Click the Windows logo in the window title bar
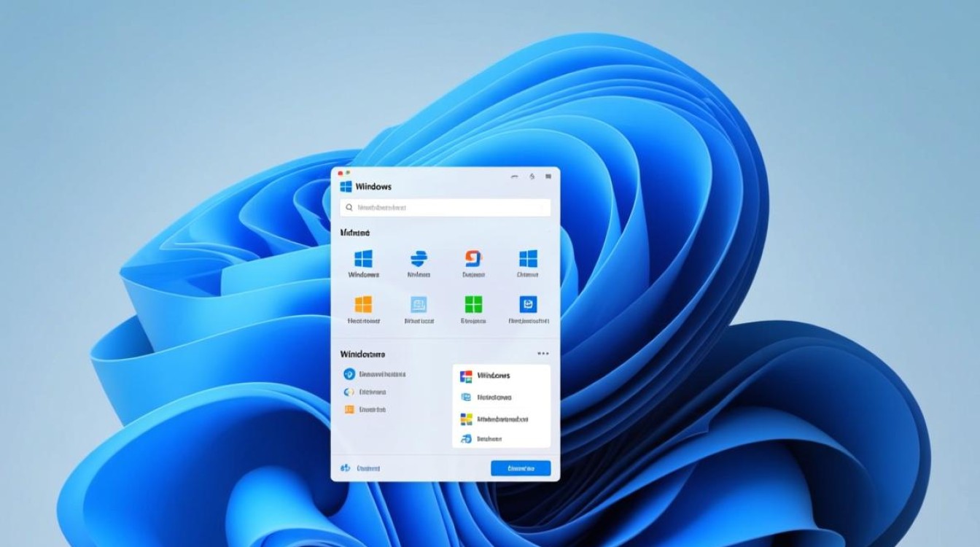This screenshot has width=980, height=547. (344, 185)
